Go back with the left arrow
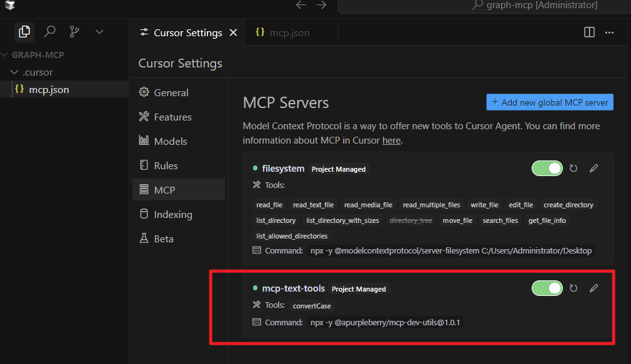631x364 pixels. (301, 5)
